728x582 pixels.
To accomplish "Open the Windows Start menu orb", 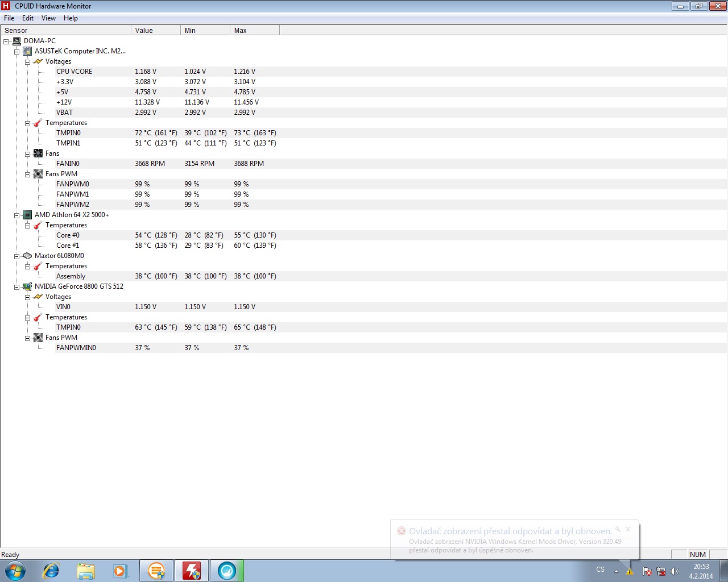I will point(15,571).
